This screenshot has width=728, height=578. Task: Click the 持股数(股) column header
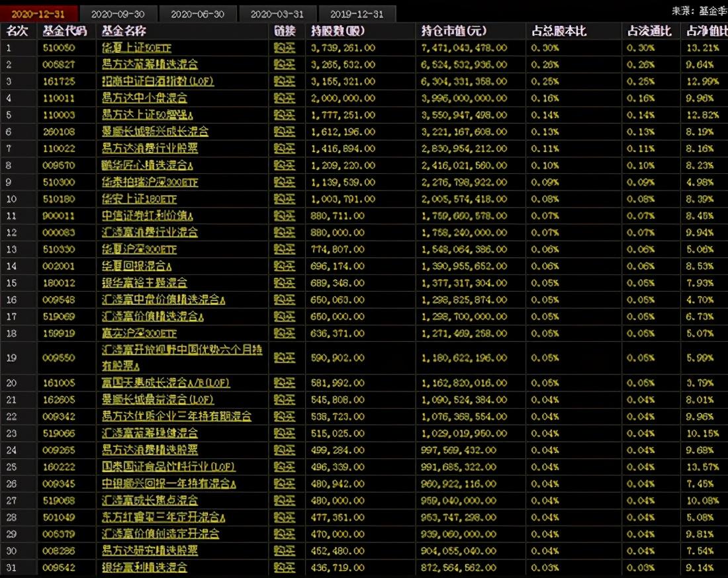[x=338, y=31]
